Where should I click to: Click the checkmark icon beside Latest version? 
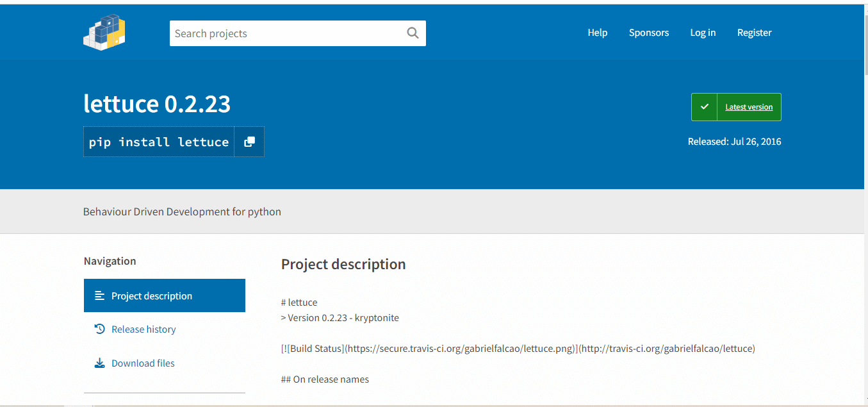(x=705, y=107)
